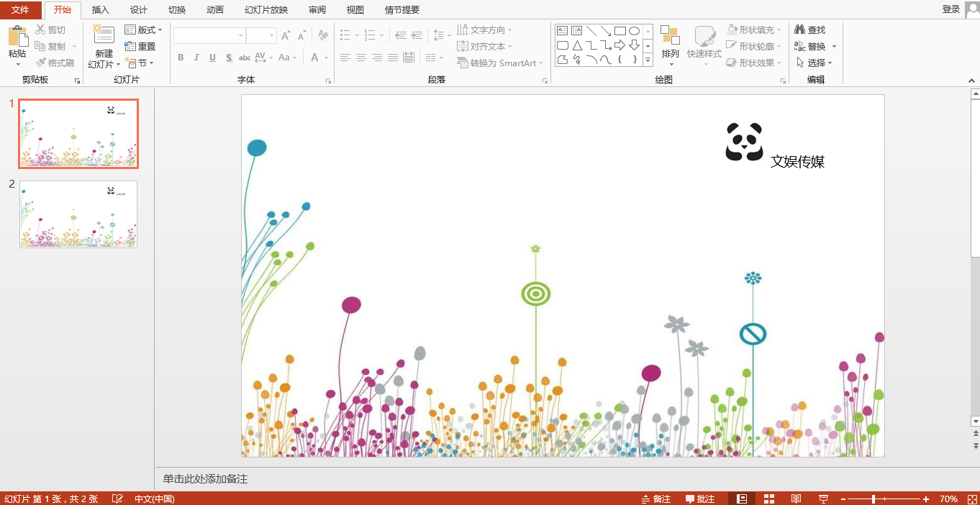This screenshot has height=505, width=980.
Task: Open the font size combo box
Action: [x=261, y=35]
